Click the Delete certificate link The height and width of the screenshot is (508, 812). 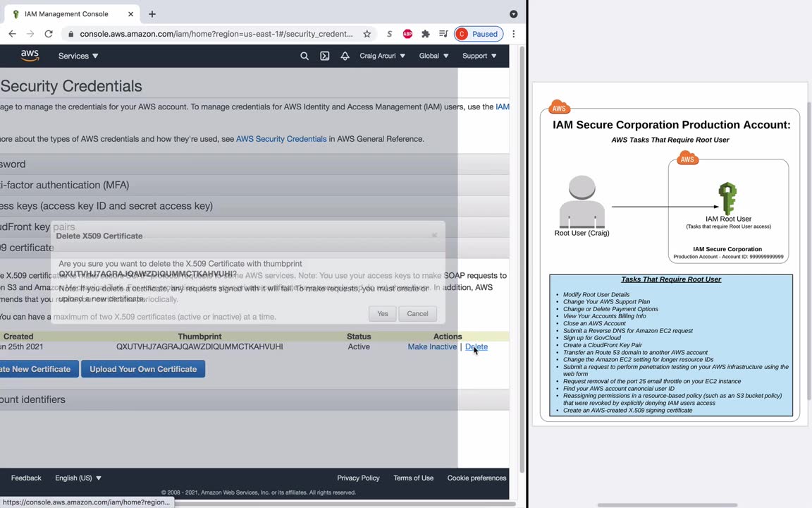[x=476, y=347]
